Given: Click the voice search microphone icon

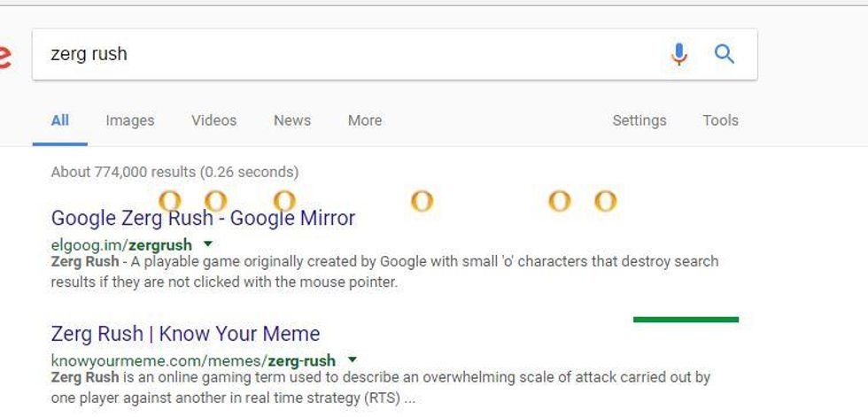Looking at the screenshot, I should [679, 54].
